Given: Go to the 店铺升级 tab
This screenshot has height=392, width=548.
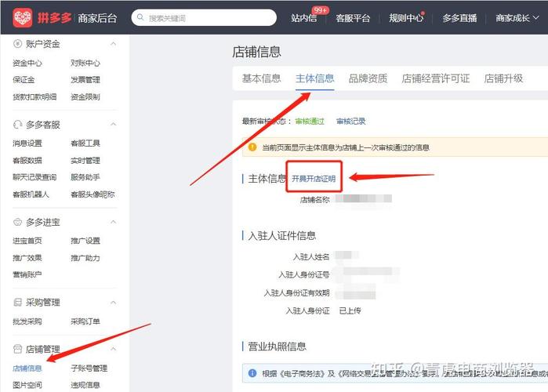Looking at the screenshot, I should (x=503, y=78).
